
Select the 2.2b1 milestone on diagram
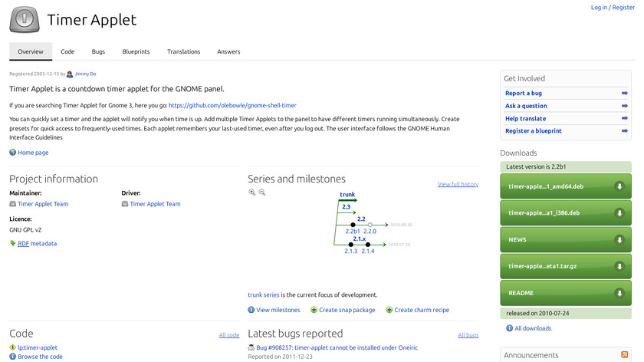pos(353,230)
